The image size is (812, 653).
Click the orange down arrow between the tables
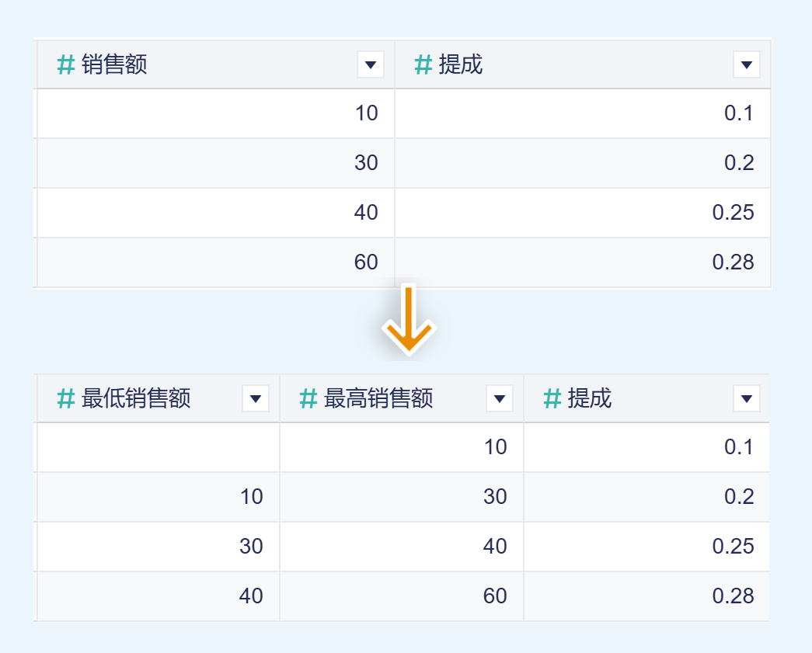coord(409,321)
